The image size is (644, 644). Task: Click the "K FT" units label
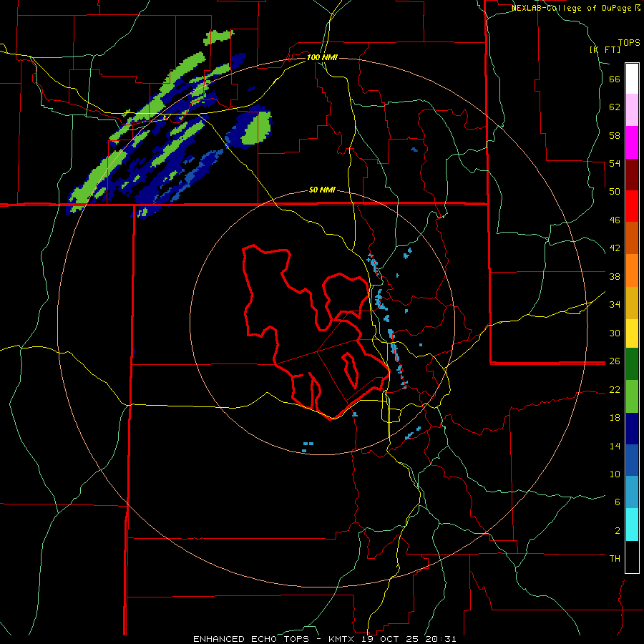[x=605, y=50]
